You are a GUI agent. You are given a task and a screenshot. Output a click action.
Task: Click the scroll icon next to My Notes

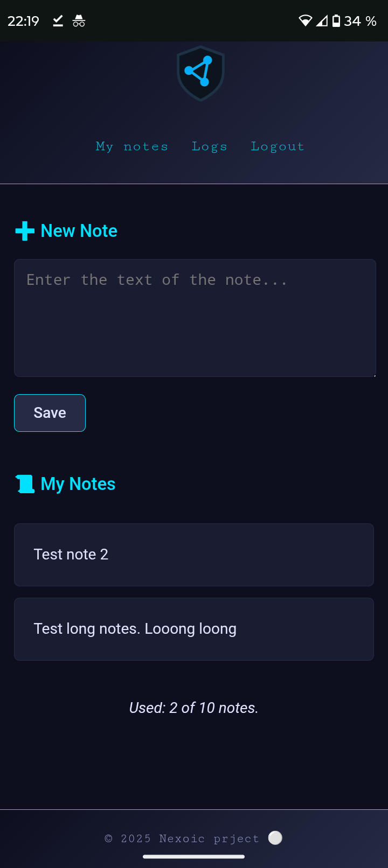coord(24,483)
